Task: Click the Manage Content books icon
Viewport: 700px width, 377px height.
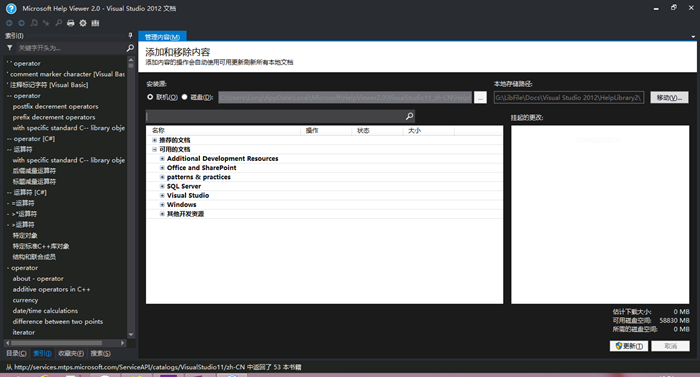Action: (96, 23)
